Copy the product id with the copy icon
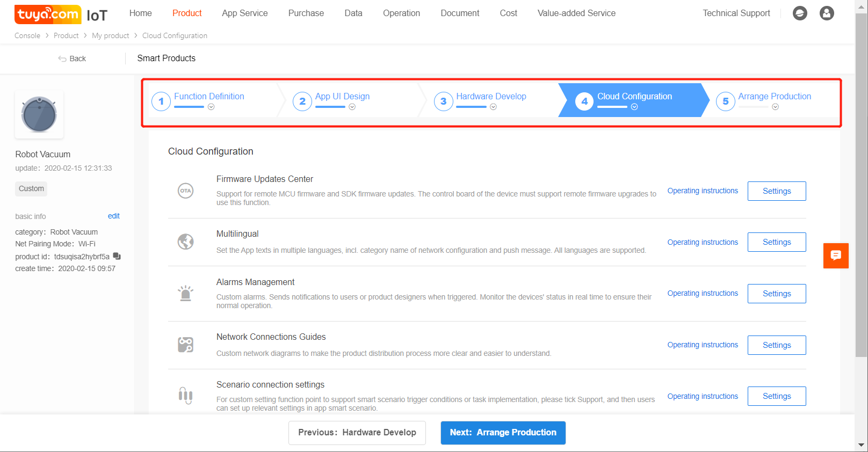The width and height of the screenshot is (868, 452). coord(117,257)
